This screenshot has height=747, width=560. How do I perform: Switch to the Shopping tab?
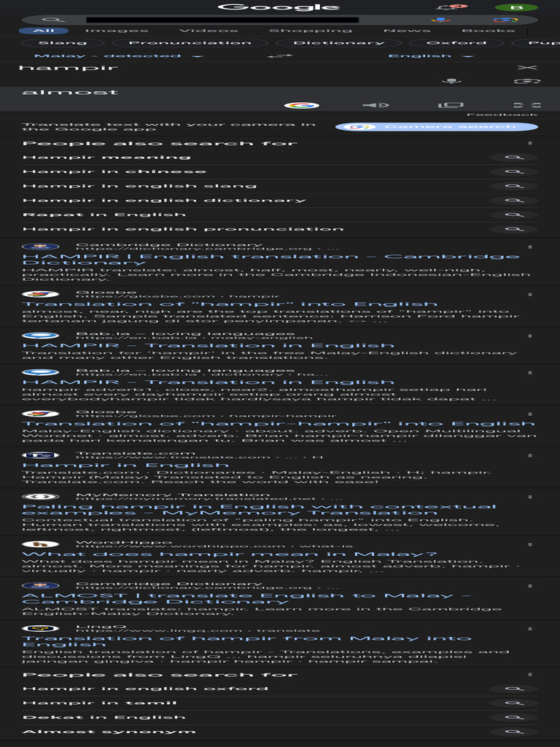tap(311, 31)
